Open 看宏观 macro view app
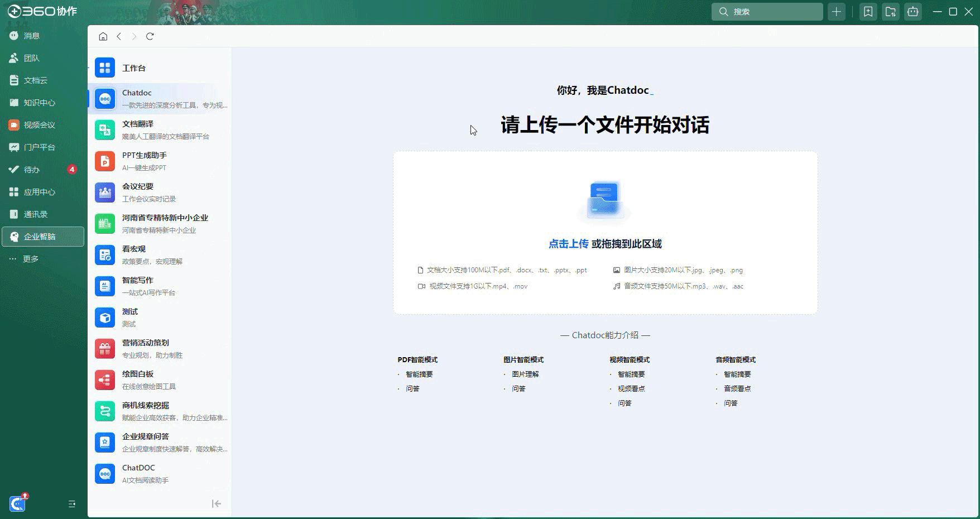The height and width of the screenshot is (519, 980). coord(160,255)
